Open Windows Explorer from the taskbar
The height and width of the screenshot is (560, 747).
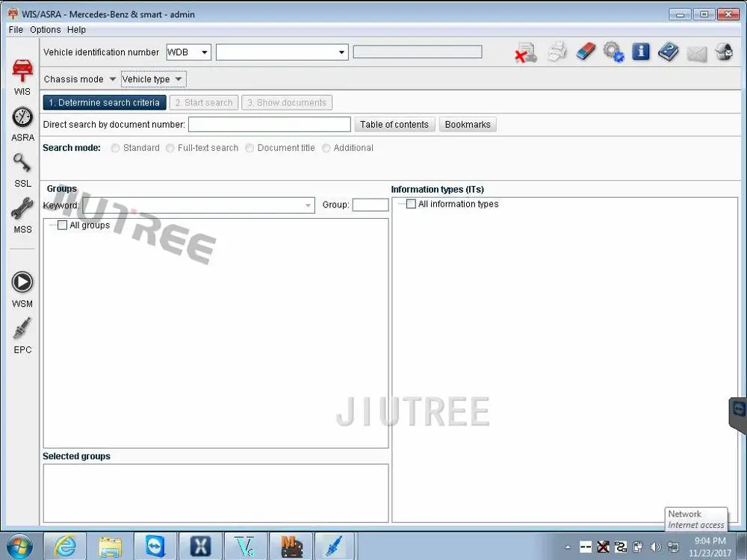[110, 547]
